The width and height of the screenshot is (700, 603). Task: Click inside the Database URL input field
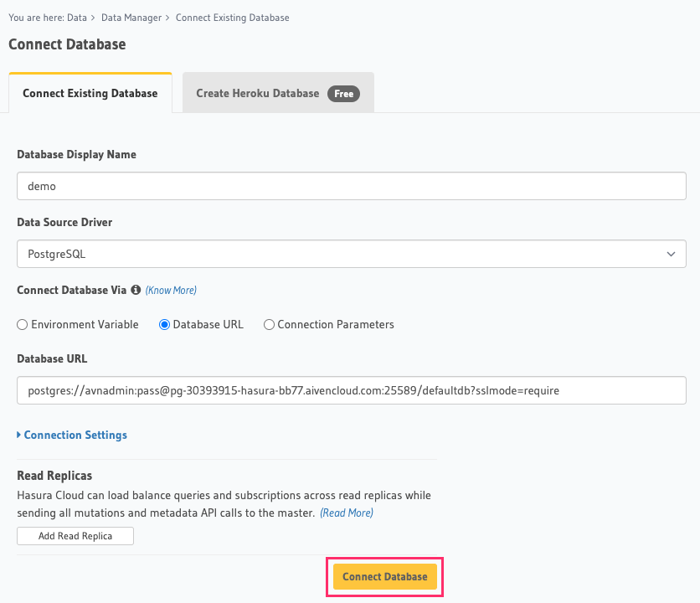351,389
